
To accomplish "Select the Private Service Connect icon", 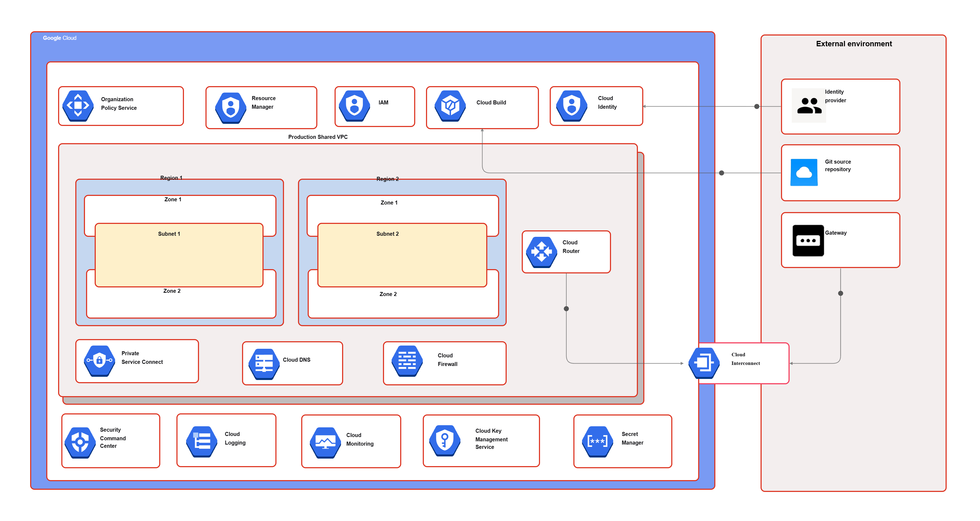I will (x=99, y=361).
